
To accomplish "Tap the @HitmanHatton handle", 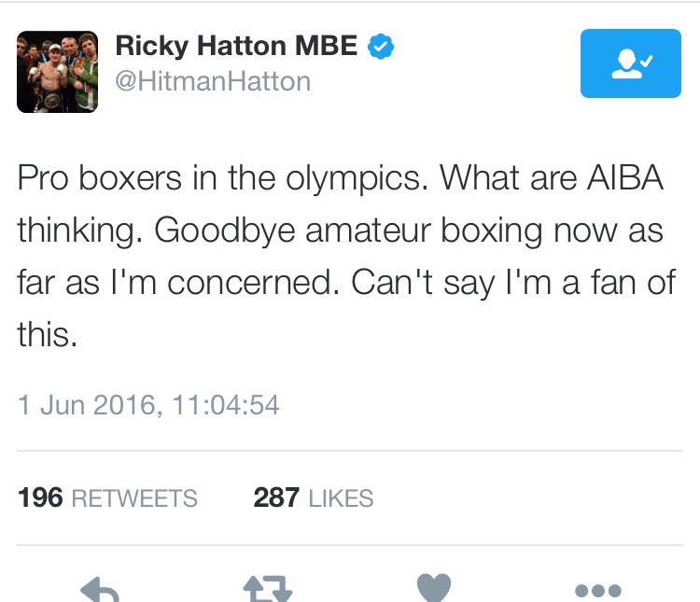I will pos(213,82).
